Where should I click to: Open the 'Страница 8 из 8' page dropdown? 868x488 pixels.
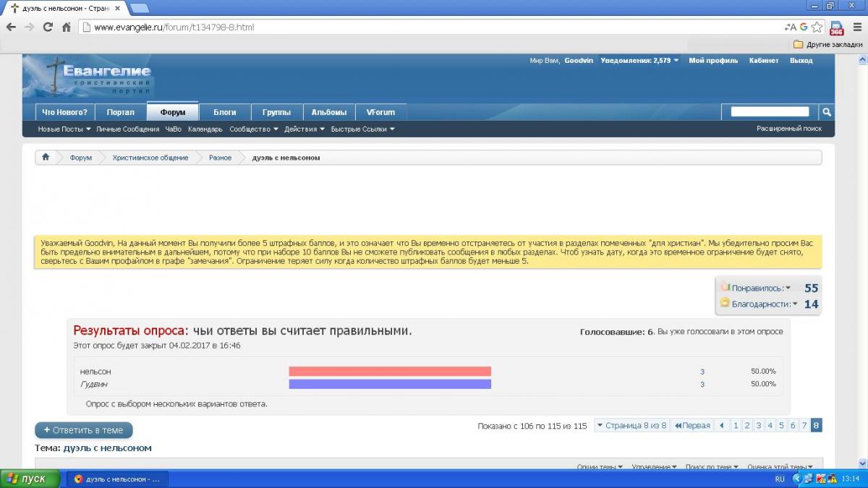pos(631,426)
